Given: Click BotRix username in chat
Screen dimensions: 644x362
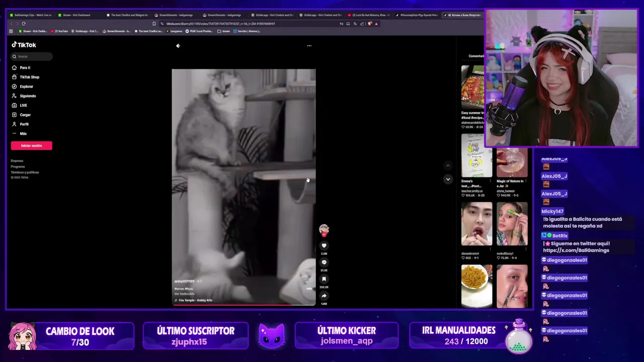Looking at the screenshot, I should click(x=560, y=236).
